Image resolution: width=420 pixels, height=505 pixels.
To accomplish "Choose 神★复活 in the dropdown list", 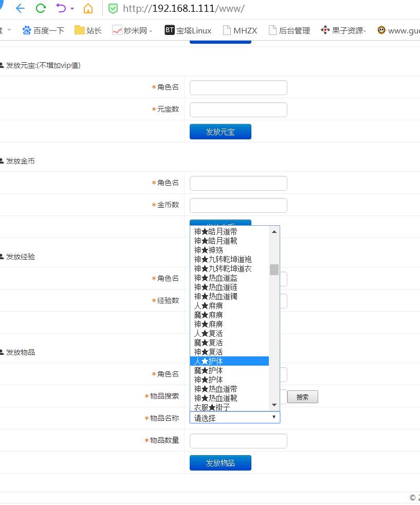I will tap(229, 352).
